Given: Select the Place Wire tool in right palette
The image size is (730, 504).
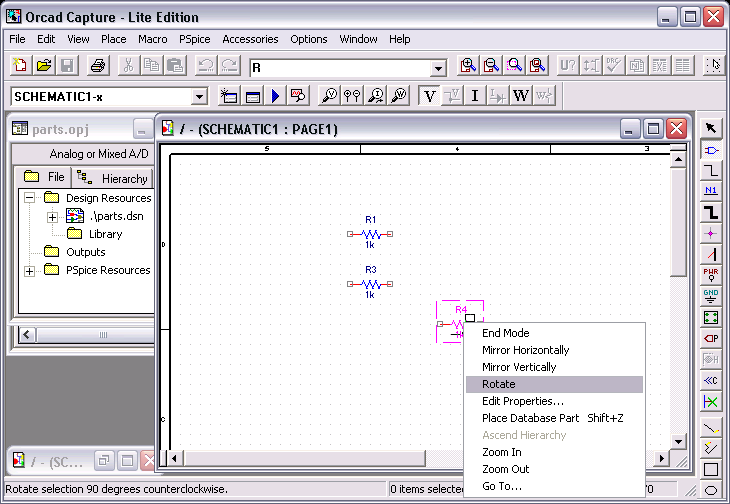Looking at the screenshot, I should pos(711,171).
